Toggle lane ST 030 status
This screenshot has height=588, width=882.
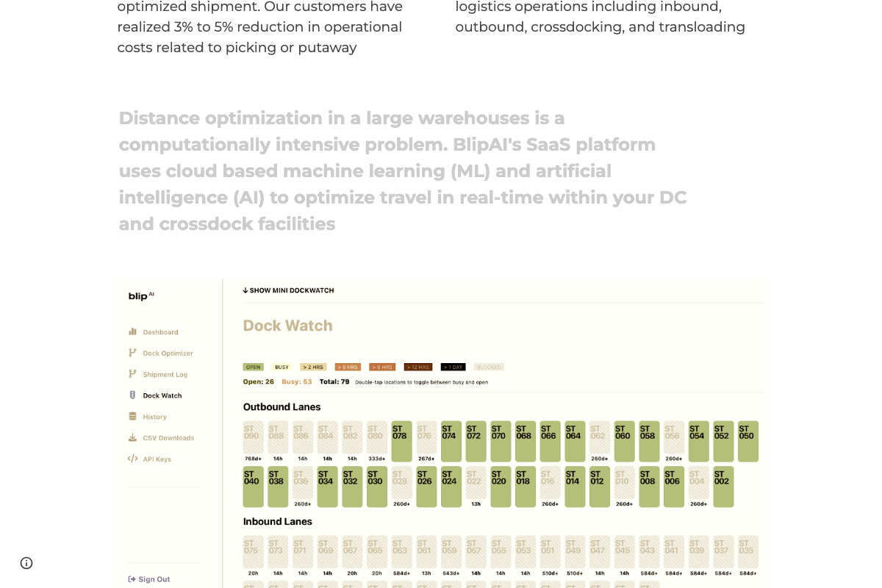tap(376, 487)
